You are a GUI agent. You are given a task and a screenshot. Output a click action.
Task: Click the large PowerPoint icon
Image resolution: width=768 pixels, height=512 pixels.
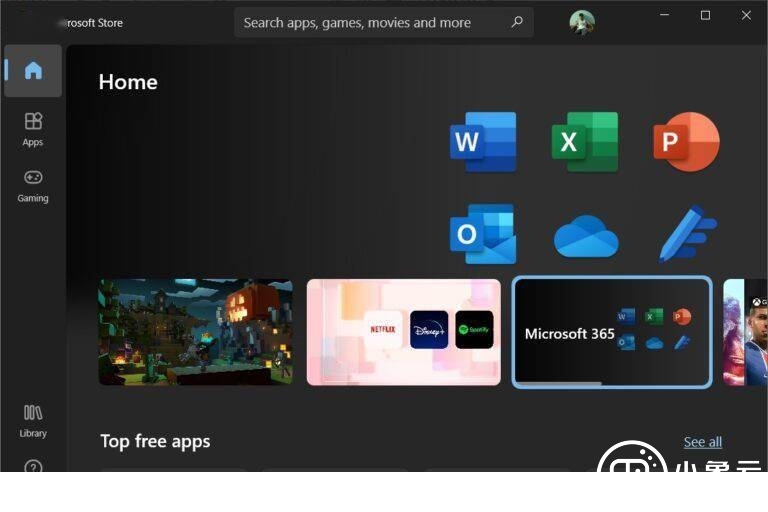686,142
